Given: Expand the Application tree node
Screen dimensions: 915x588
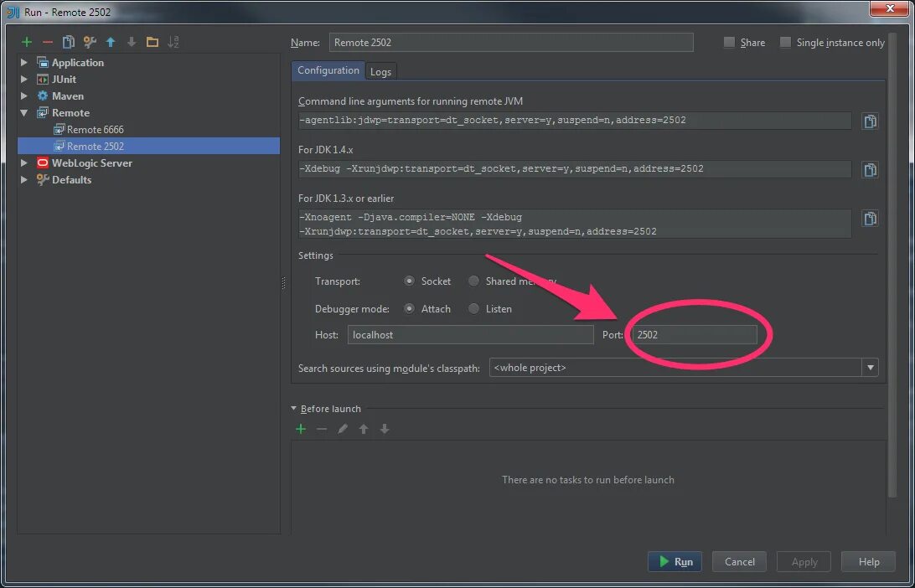Looking at the screenshot, I should (x=24, y=63).
